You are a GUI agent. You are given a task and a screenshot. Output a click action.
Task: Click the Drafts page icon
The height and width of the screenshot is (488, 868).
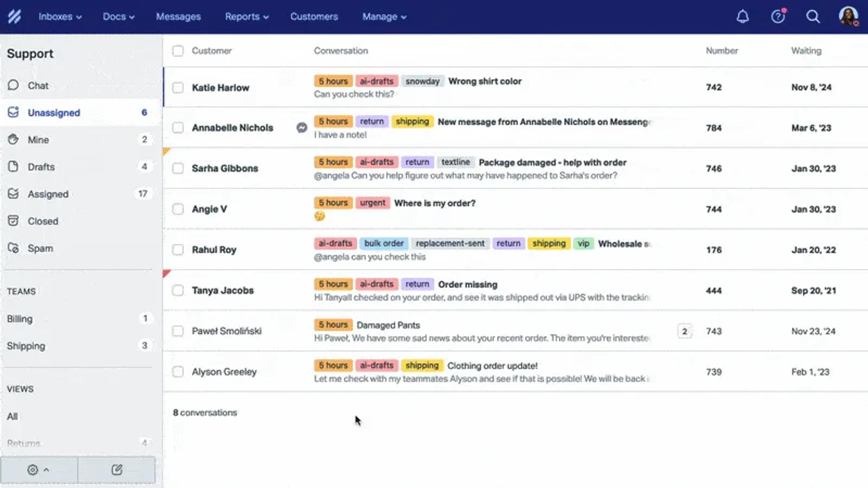tap(13, 166)
